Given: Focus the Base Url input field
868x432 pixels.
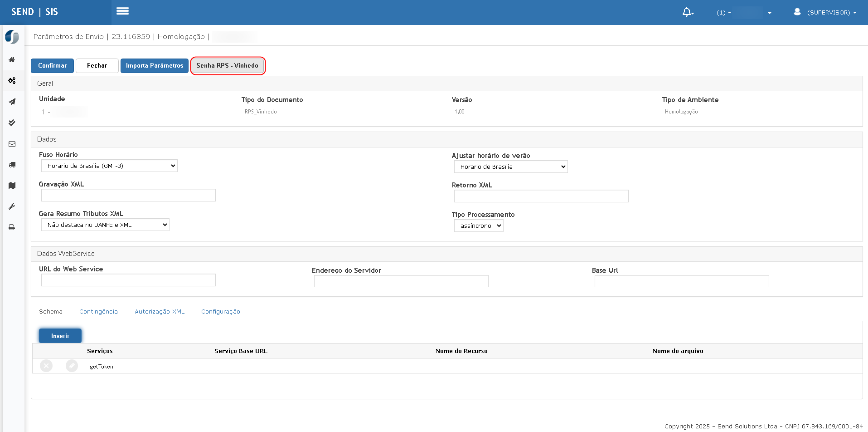Looking at the screenshot, I should coord(682,282).
